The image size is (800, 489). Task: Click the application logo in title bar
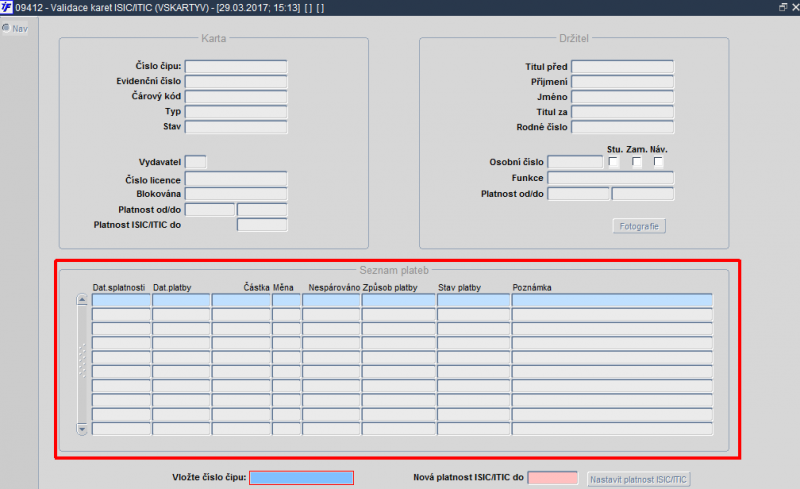click(6, 7)
